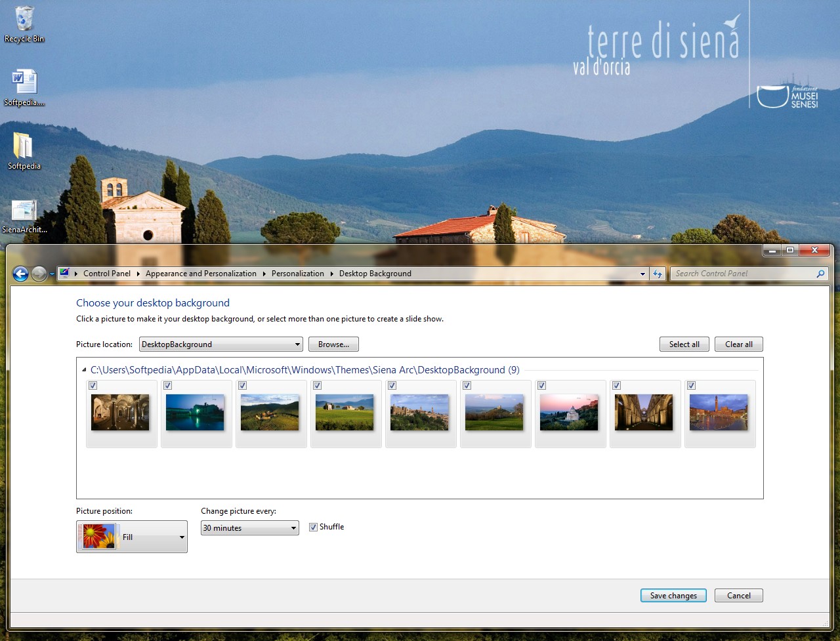
Task: Uncheck the first thumbnail's checkbox (crypt interior)
Action: pyautogui.click(x=93, y=386)
